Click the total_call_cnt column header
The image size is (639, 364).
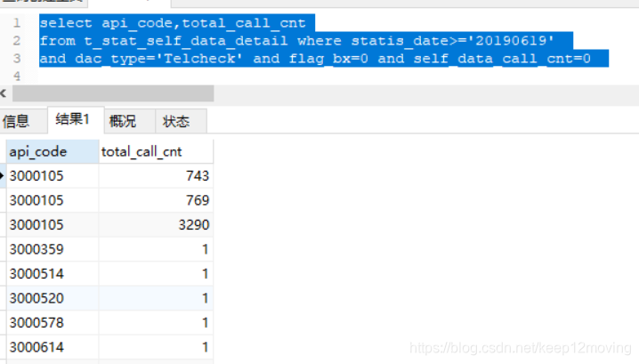click(x=156, y=151)
